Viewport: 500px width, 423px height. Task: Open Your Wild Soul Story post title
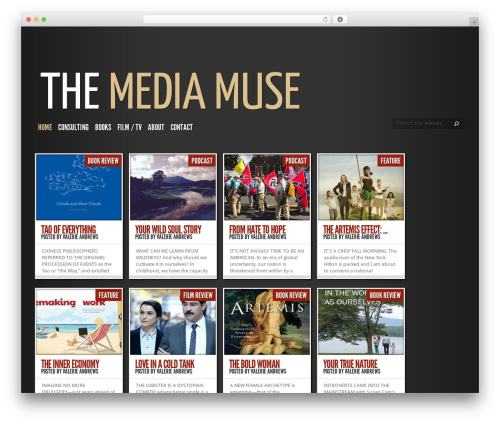click(168, 229)
